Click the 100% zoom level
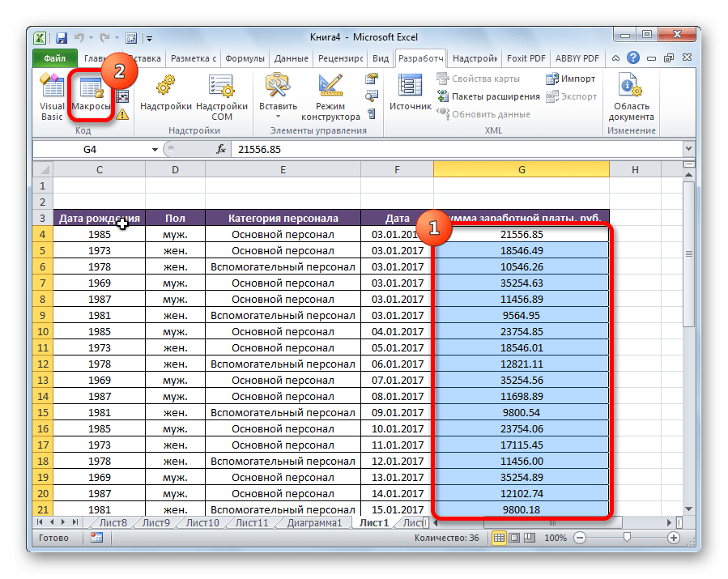728x579 pixels. coord(556,538)
